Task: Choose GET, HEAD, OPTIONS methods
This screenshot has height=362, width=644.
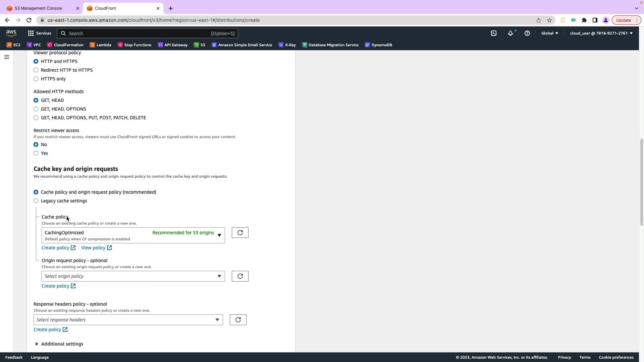Action: [36, 109]
